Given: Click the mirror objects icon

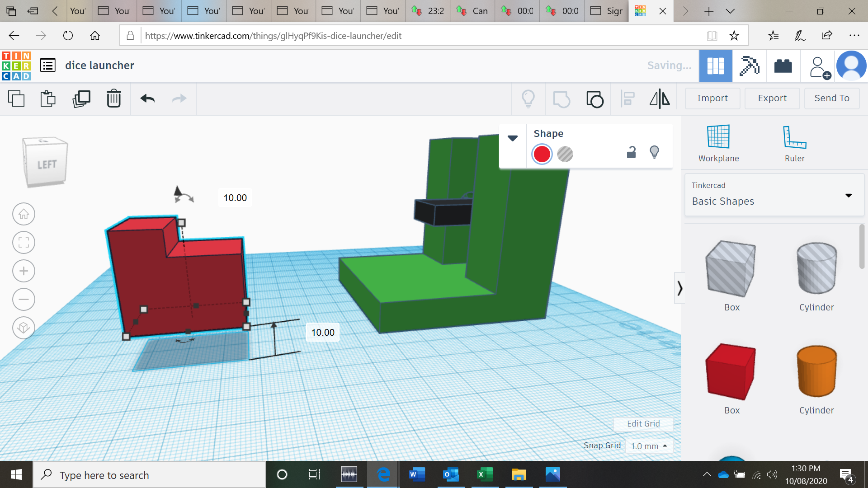Looking at the screenshot, I should [660, 98].
